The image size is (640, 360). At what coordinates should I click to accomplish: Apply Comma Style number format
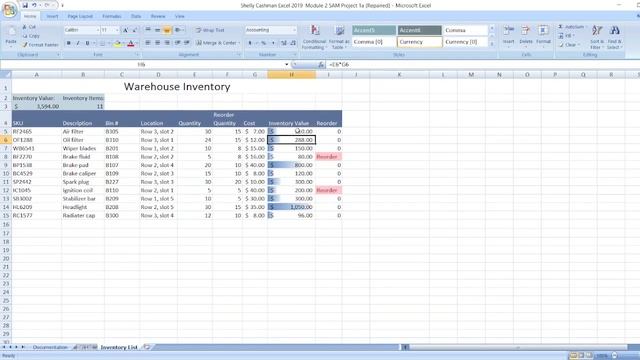point(273,43)
